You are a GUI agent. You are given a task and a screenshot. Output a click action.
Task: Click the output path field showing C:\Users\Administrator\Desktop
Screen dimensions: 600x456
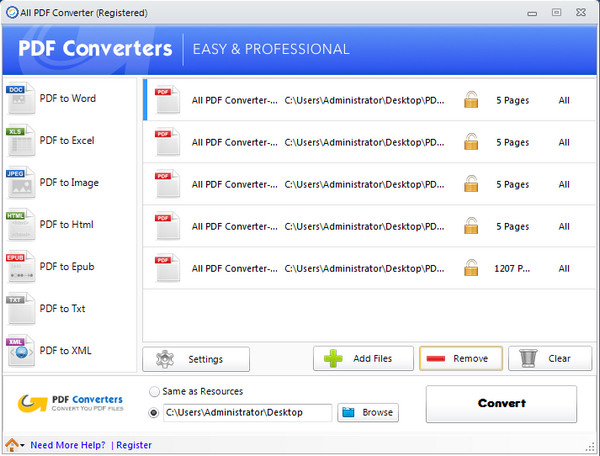248,413
